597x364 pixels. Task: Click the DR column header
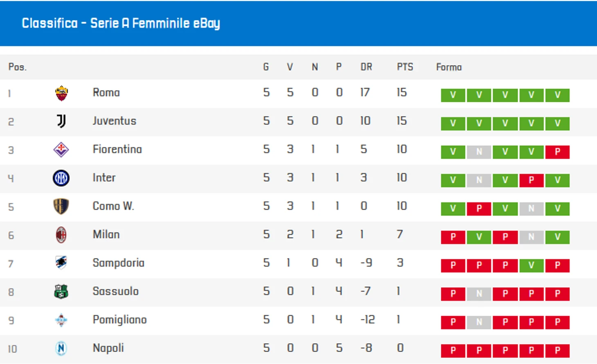tap(366, 67)
